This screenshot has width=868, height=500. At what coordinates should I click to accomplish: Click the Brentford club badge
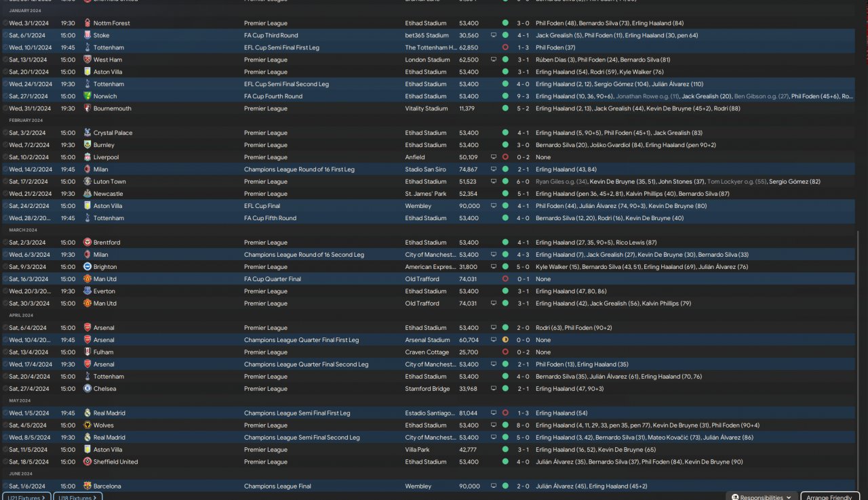tap(87, 243)
